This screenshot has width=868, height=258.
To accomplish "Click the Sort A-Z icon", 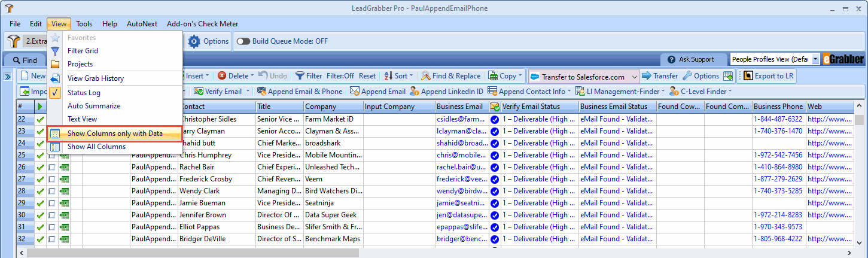I will (388, 76).
